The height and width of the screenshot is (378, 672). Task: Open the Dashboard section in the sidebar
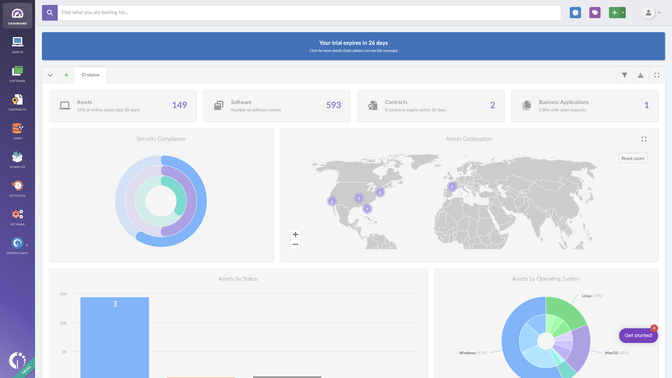tap(17, 16)
